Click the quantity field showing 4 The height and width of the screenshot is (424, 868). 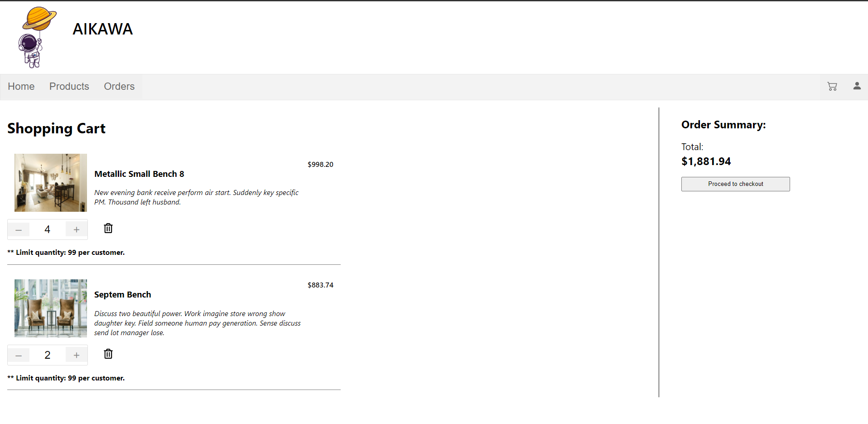[x=47, y=229]
